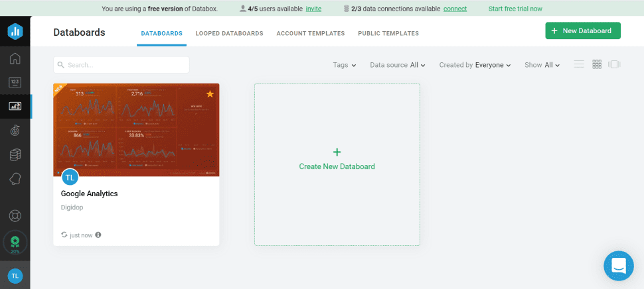Viewport: 644px width, 289px height.
Task: Open the Metrics 123 sidebar icon
Action: click(15, 82)
